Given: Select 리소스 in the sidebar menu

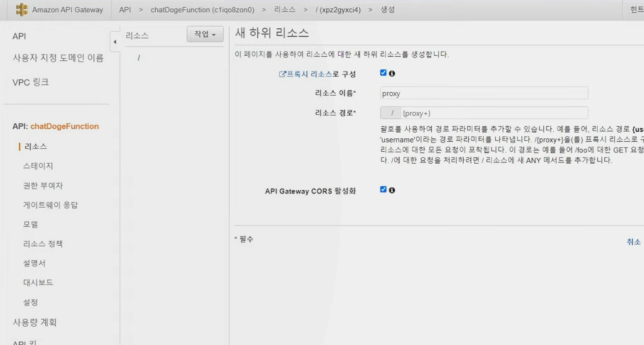Looking at the screenshot, I should click(x=36, y=147).
